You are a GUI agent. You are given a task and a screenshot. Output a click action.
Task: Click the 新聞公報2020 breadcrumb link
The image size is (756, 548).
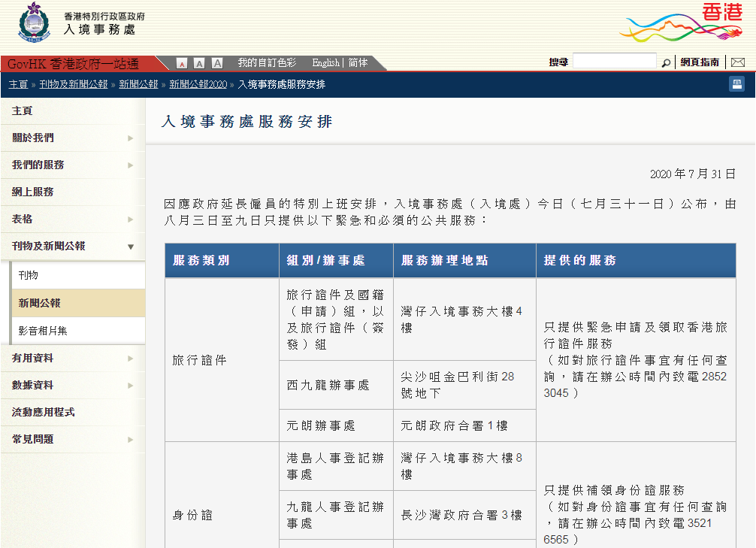pos(198,84)
